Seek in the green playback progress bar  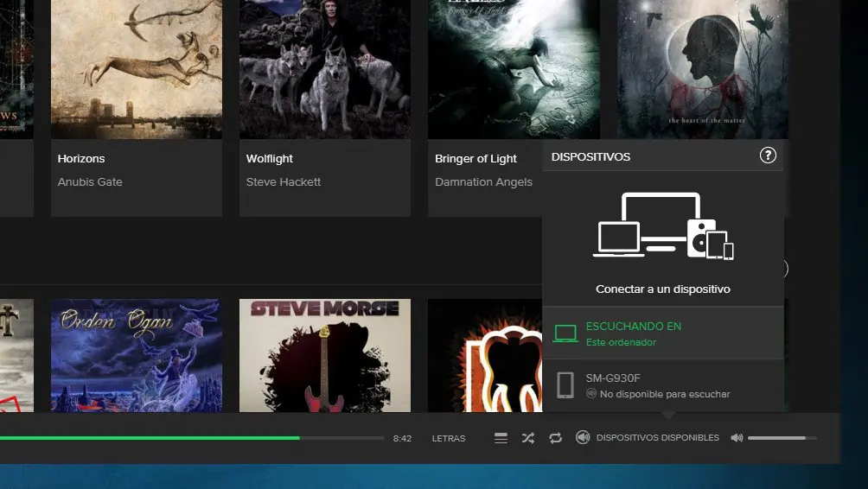(192, 438)
